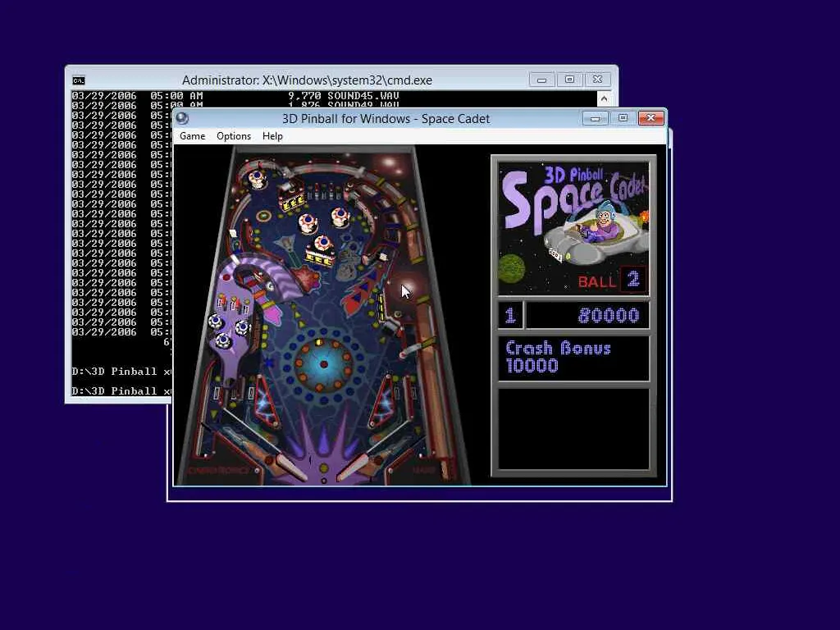Close the cmd.exe window

(597, 80)
